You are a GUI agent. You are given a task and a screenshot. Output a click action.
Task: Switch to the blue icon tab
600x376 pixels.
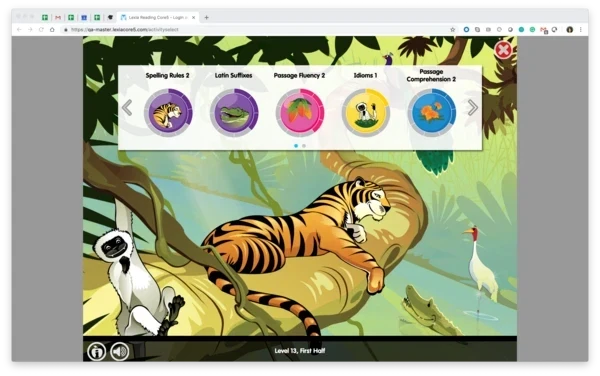84,17
